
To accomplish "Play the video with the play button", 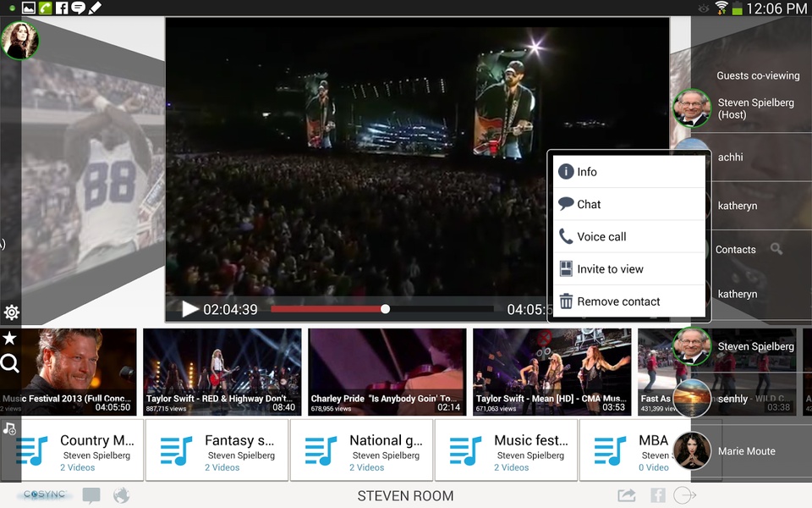I will [190, 310].
